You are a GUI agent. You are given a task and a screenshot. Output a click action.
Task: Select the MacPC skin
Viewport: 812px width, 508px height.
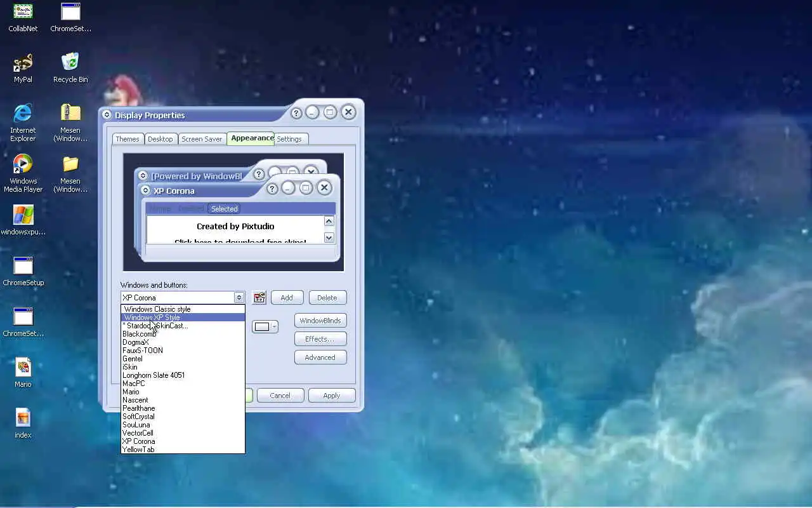click(x=183, y=384)
